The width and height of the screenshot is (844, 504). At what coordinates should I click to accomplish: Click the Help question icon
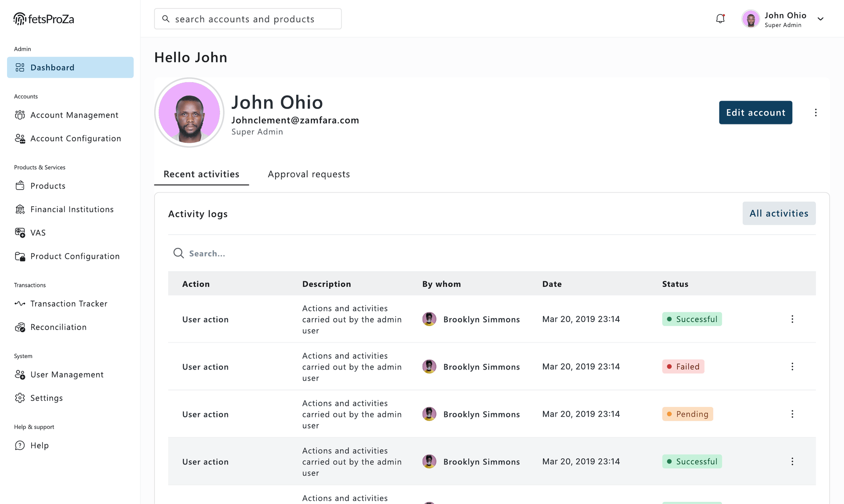(20, 445)
